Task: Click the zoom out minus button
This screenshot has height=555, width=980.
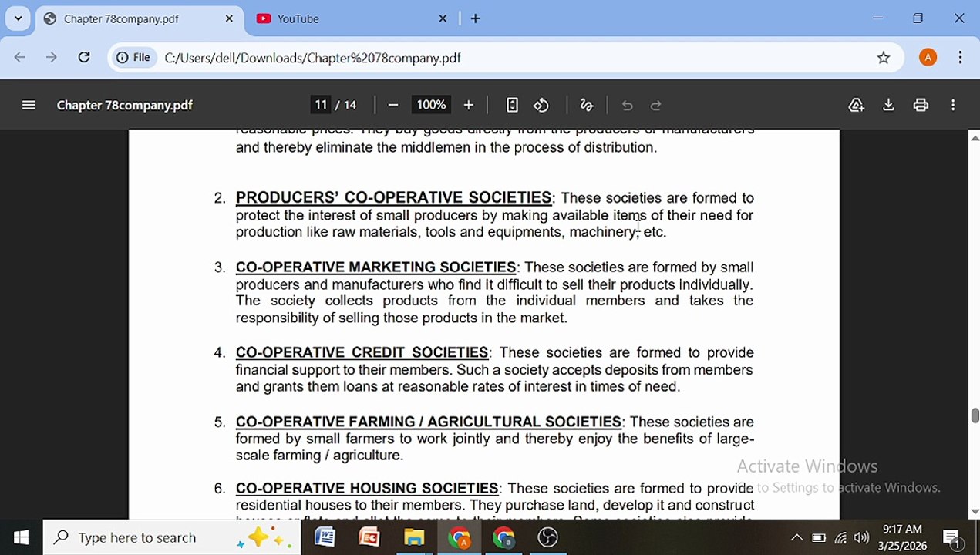Action: (x=393, y=105)
